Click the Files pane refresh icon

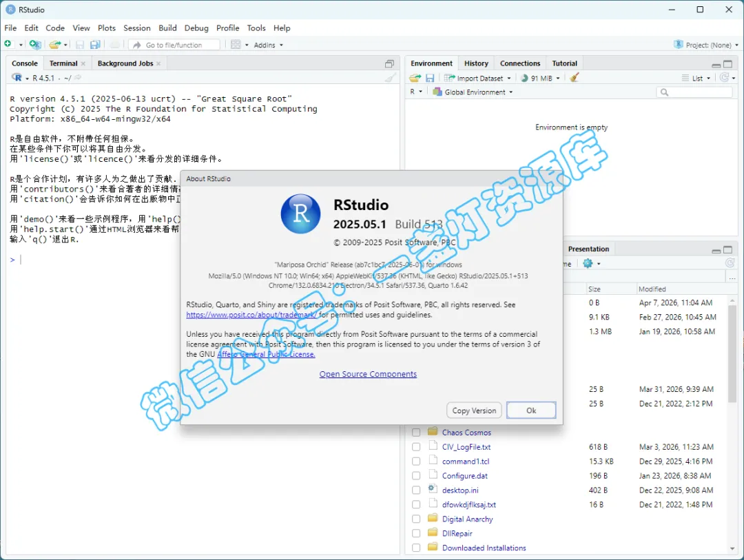[x=730, y=263]
